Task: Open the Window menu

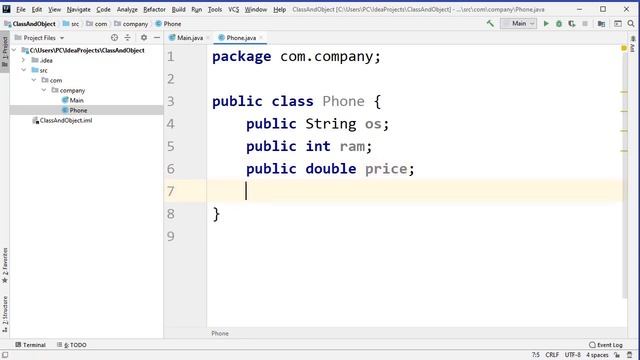Action: click(256, 9)
